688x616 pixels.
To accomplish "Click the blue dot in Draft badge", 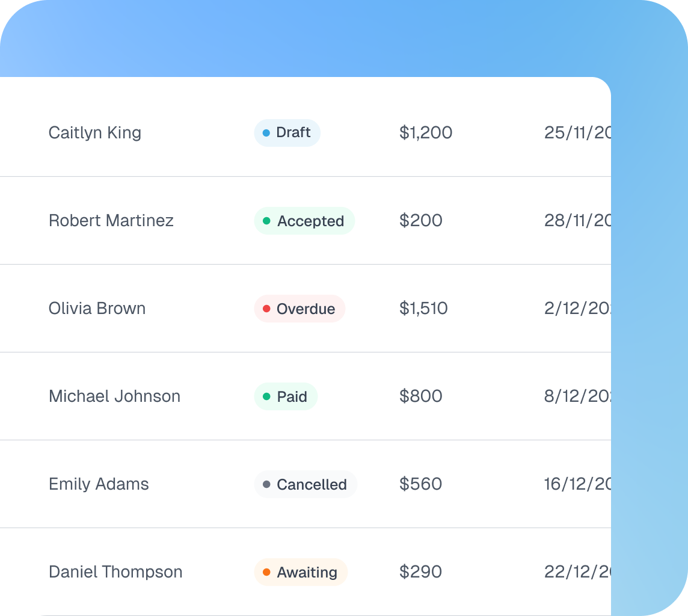I will pos(266,132).
